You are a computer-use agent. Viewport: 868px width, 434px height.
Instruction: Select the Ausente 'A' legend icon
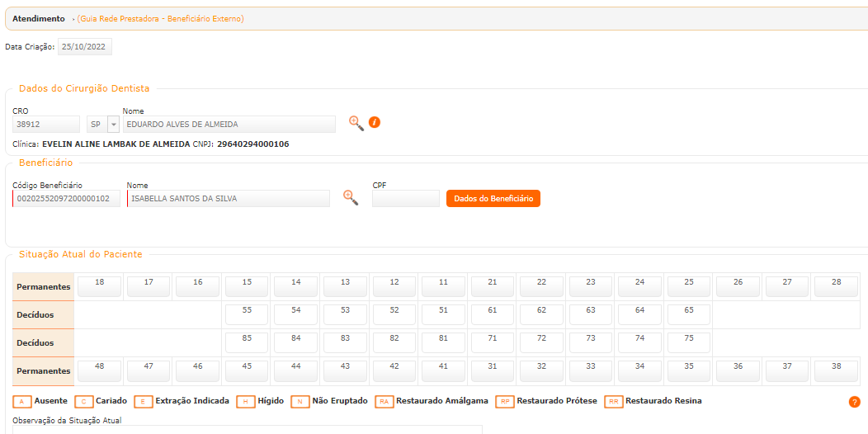point(23,402)
